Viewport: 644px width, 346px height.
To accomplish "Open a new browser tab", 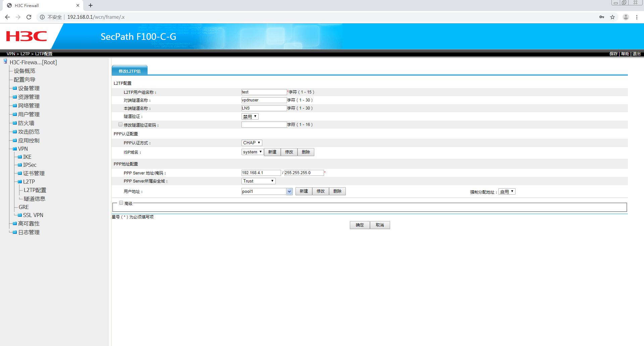I will pos(91,5).
